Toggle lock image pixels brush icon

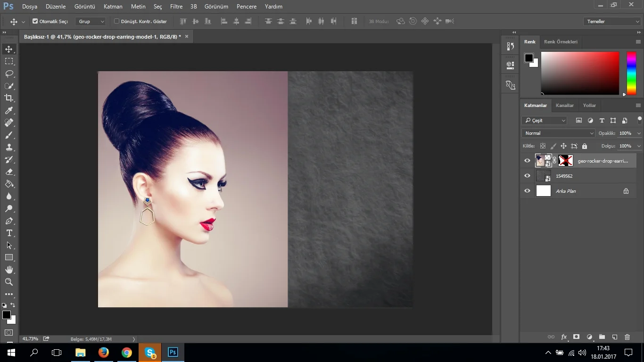click(x=553, y=146)
